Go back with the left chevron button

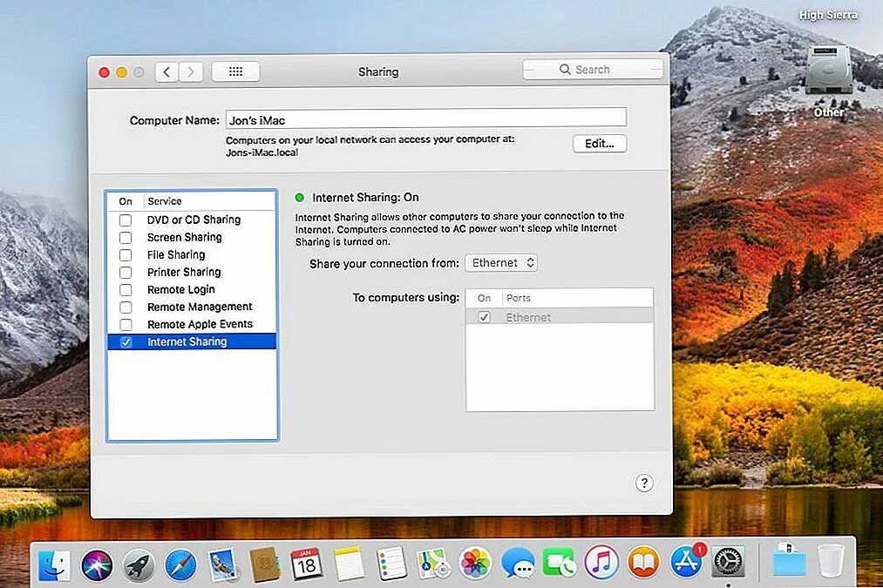tap(166, 71)
